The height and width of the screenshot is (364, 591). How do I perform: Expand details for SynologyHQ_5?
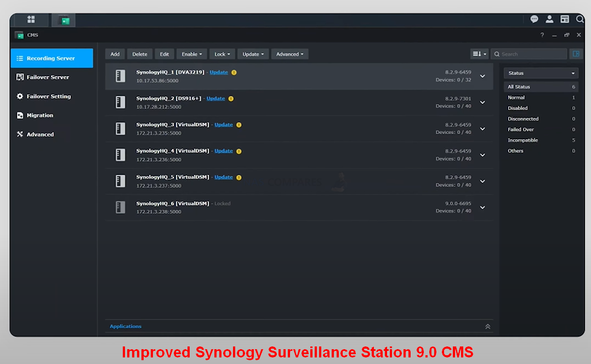pyautogui.click(x=482, y=181)
